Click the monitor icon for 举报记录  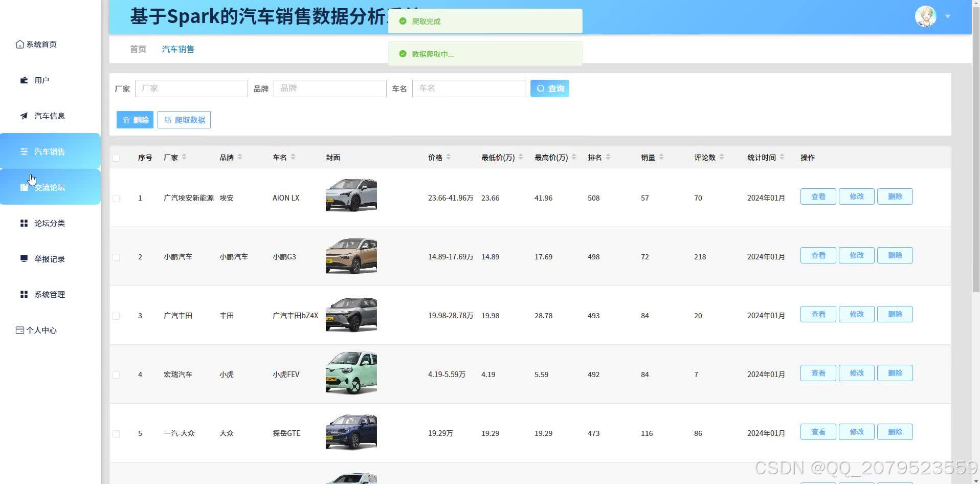[x=24, y=259]
